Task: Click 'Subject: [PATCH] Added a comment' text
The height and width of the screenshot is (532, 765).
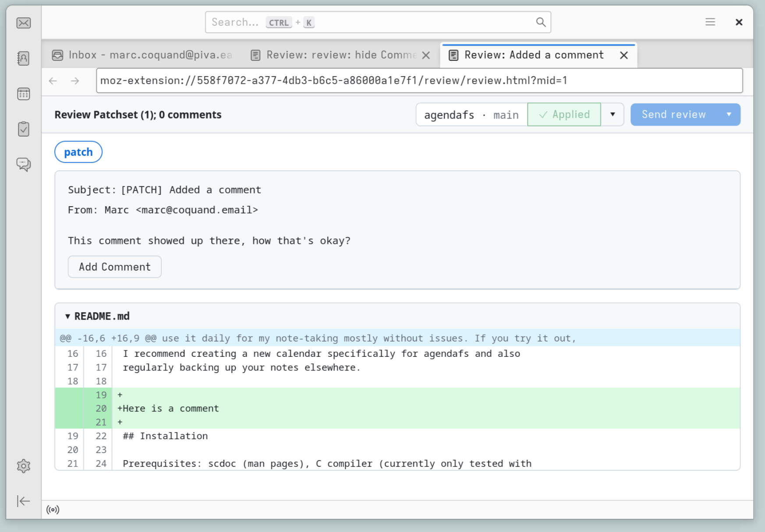Action: click(164, 190)
